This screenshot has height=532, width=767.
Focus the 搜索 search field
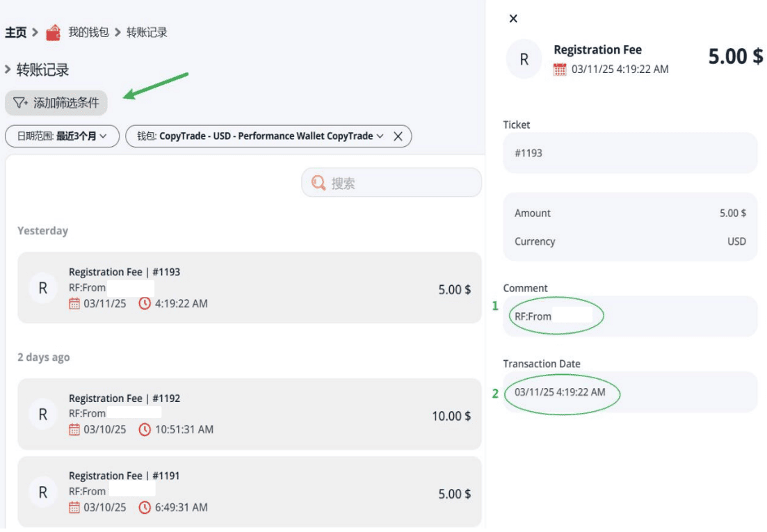pyautogui.click(x=391, y=183)
